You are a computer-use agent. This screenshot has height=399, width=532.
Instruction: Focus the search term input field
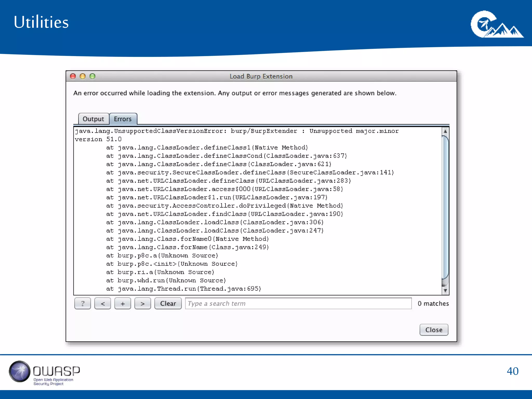(298, 303)
